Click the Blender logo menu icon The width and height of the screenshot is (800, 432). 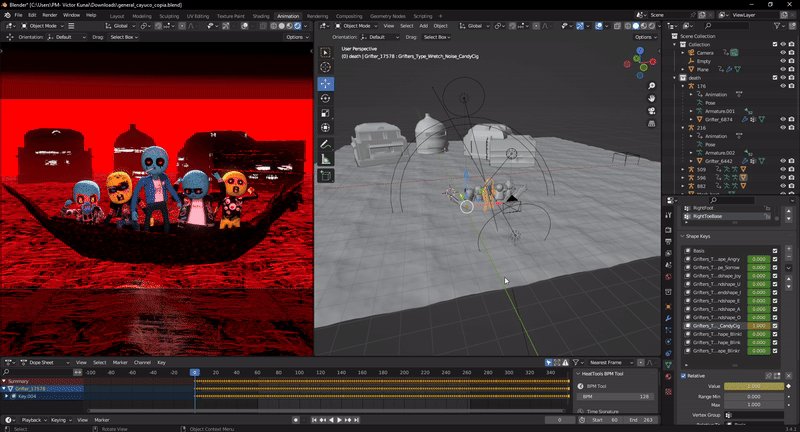(x=7, y=15)
